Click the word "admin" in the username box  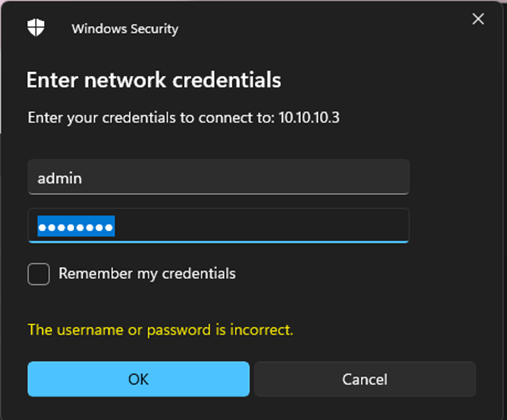(59, 178)
